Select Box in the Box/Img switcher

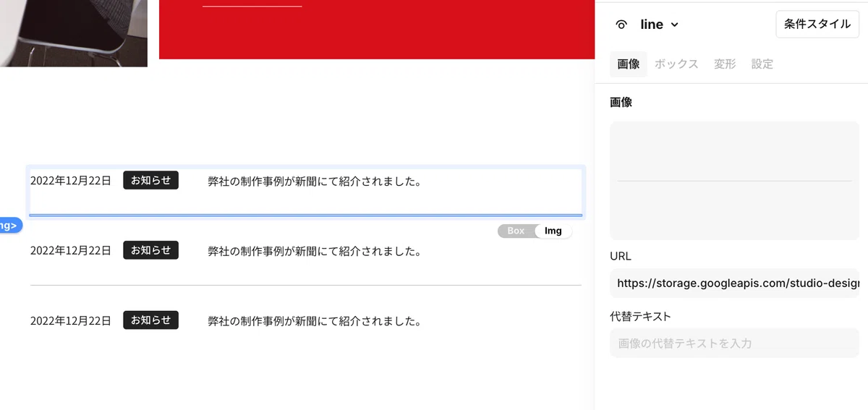tap(516, 231)
